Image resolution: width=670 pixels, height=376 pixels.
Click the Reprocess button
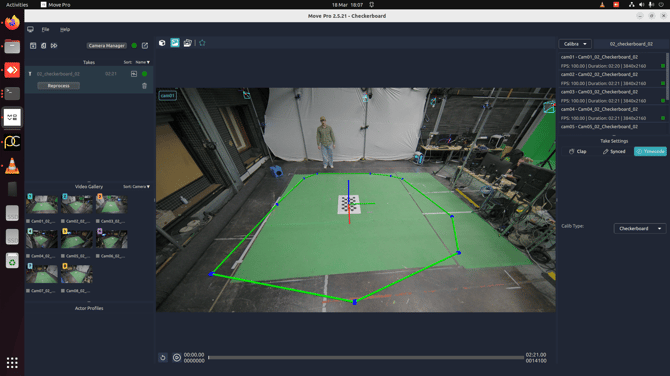click(59, 86)
